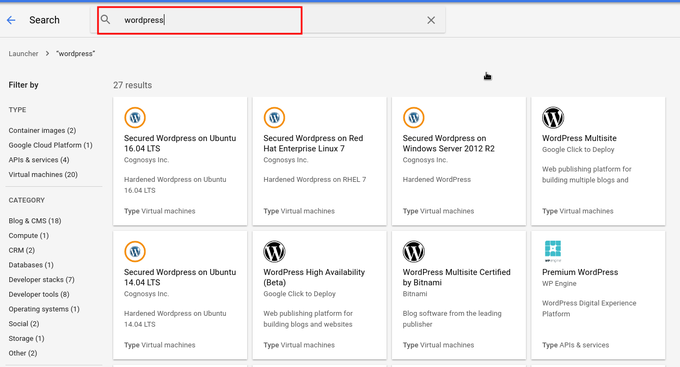Click "Blog software from the leading publisher" text
This screenshot has width=680, height=367.
point(452,319)
